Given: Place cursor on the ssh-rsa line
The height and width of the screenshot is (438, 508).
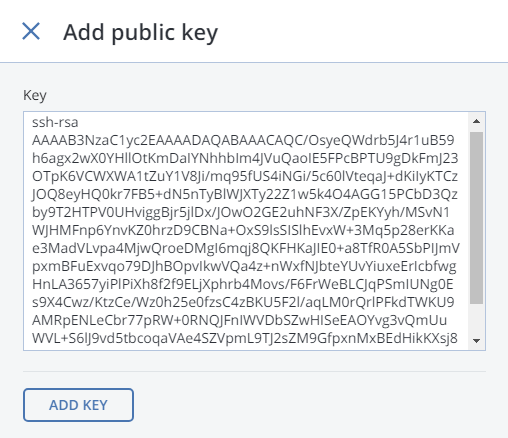Looking at the screenshot, I should pyautogui.click(x=55, y=123).
